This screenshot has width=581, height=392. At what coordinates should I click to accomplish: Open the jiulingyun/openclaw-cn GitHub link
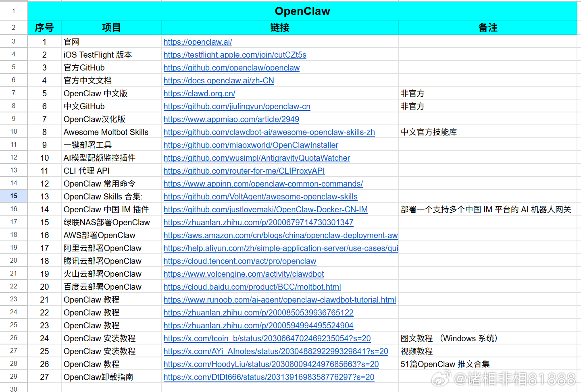pos(237,106)
